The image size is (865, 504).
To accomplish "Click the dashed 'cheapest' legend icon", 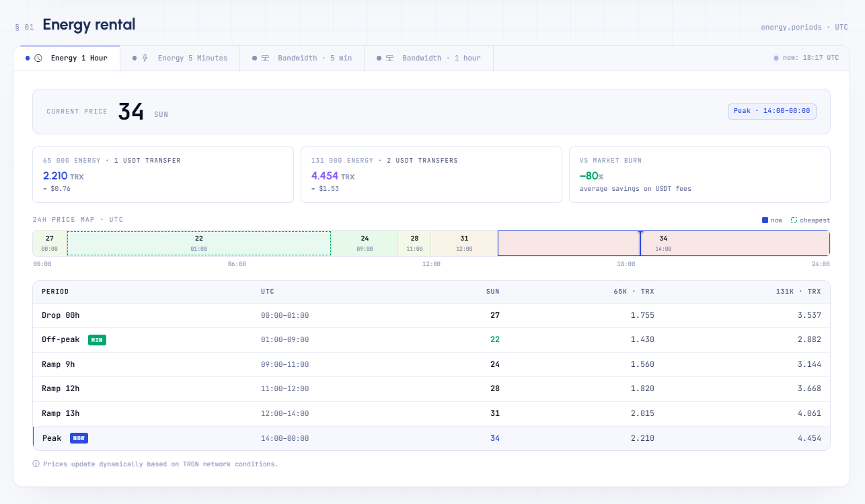I will 794,220.
